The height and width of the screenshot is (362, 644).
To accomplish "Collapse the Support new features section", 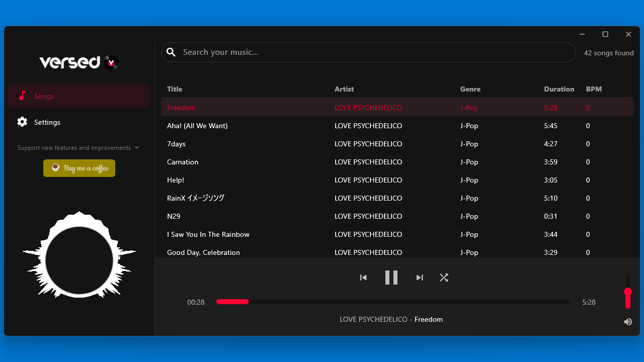I will tap(137, 148).
